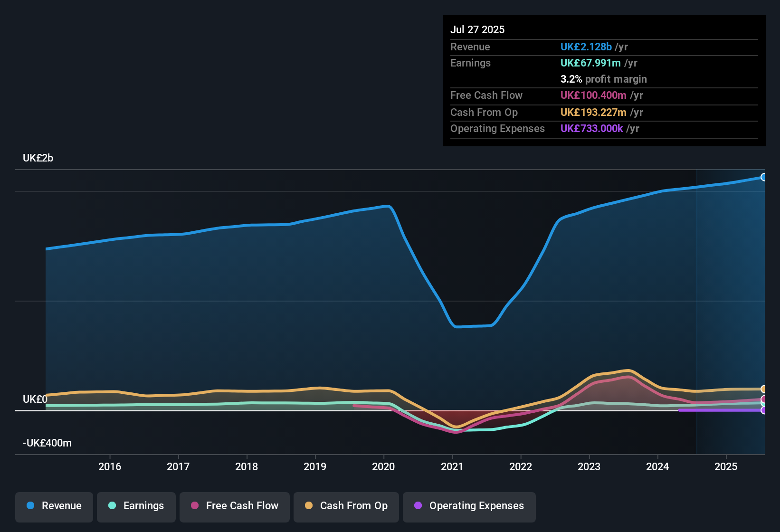Click the blue Revenue dot in the legend
780x532 pixels.
(x=29, y=506)
